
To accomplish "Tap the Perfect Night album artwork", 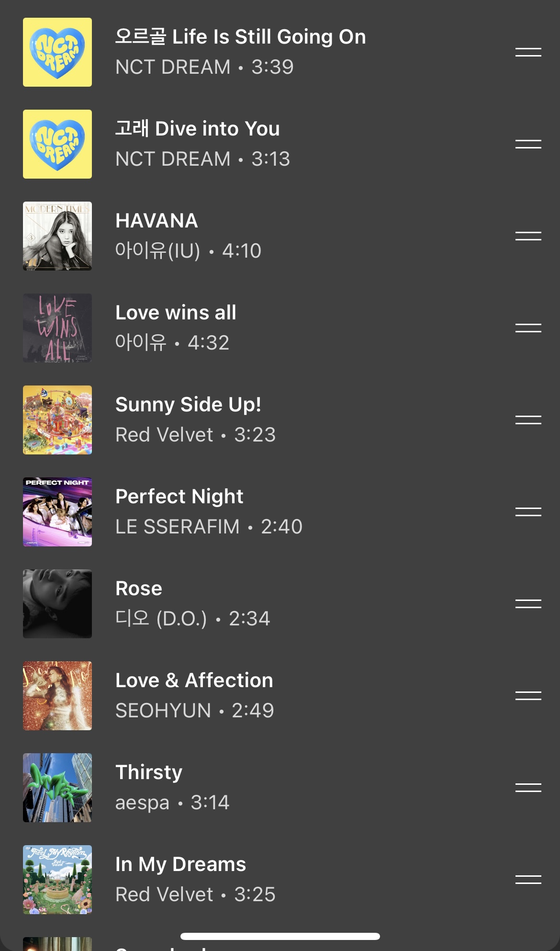I will click(x=57, y=512).
